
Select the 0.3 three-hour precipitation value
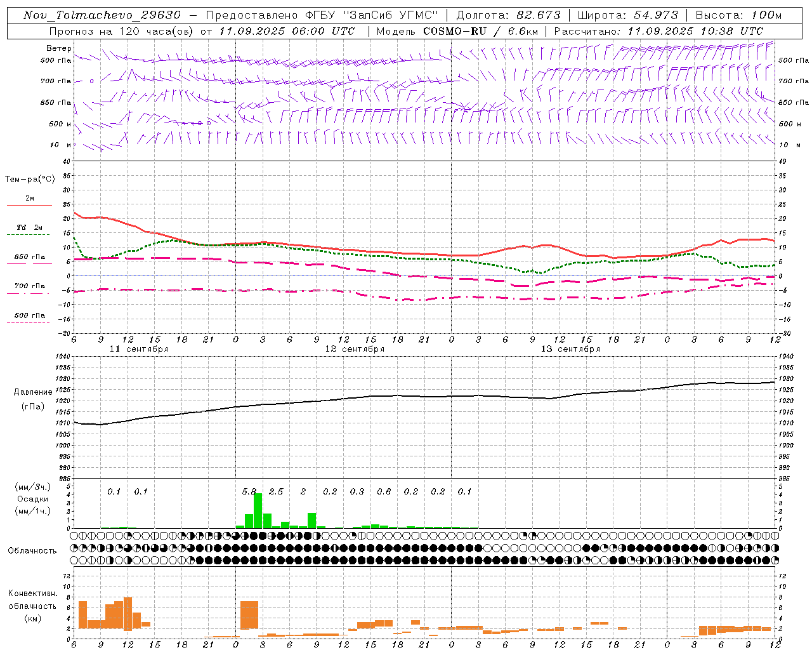click(x=357, y=492)
